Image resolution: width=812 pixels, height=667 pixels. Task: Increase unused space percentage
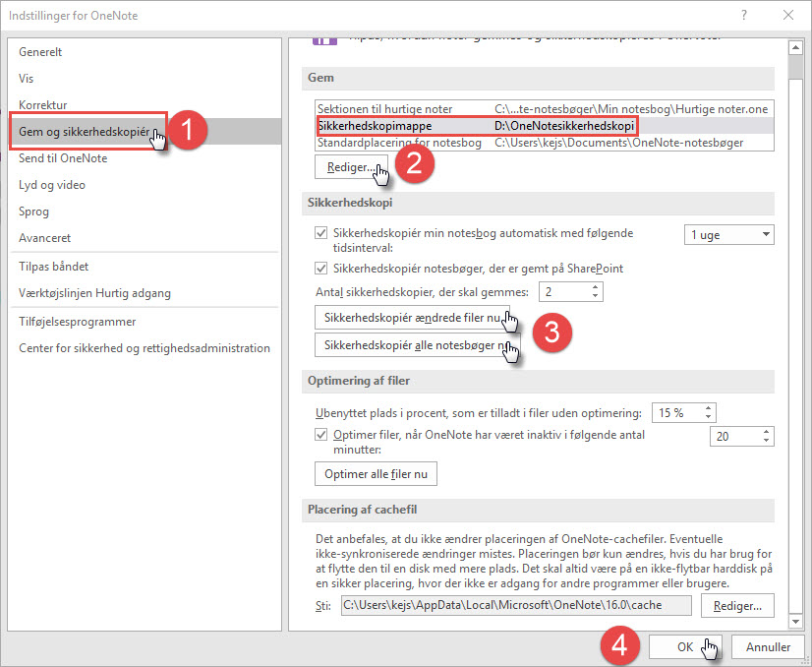coord(709,408)
